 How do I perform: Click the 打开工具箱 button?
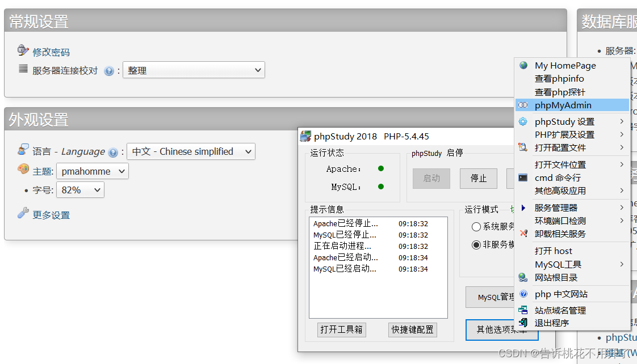(x=341, y=329)
